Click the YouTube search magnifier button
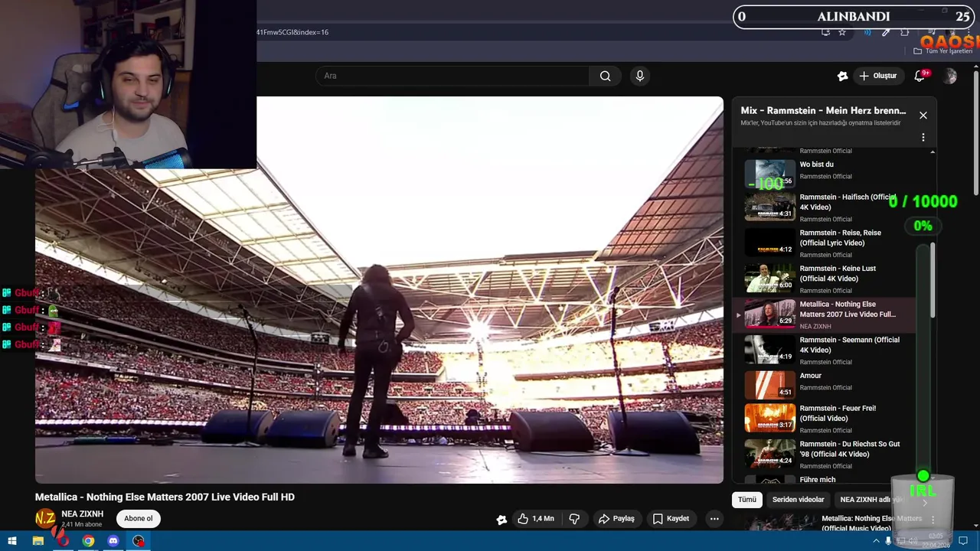Image resolution: width=980 pixels, height=551 pixels. [606, 76]
